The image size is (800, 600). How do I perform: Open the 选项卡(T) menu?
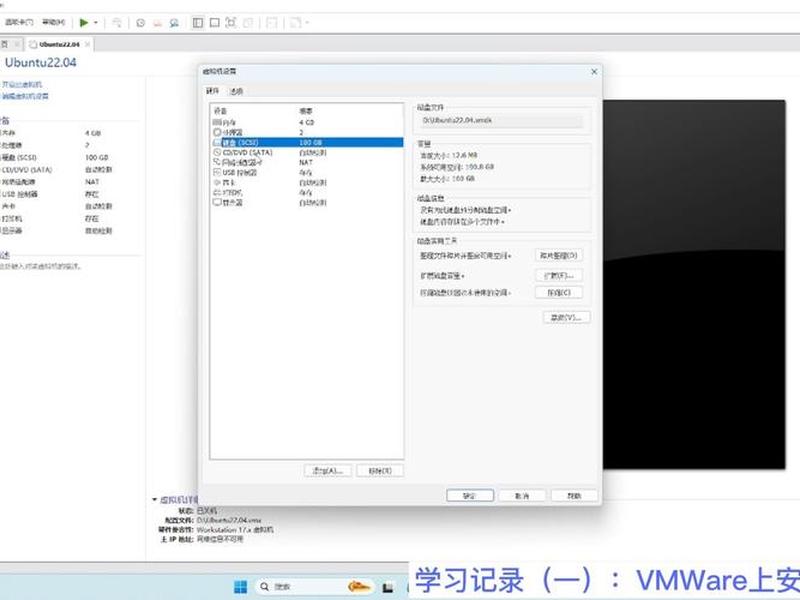click(19, 22)
